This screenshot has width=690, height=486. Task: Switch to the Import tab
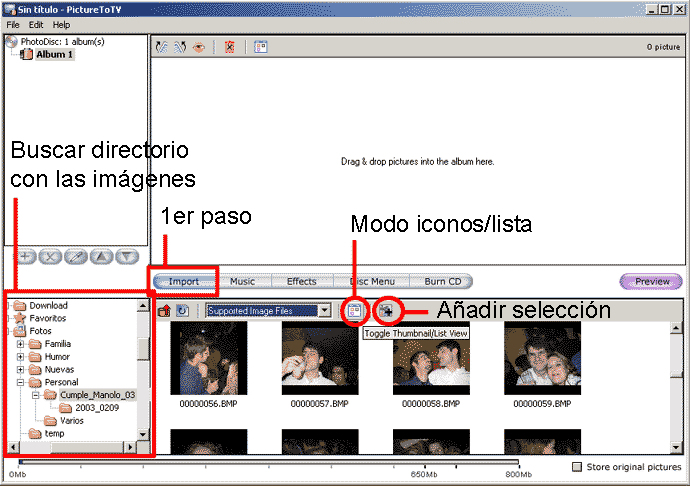tap(184, 281)
